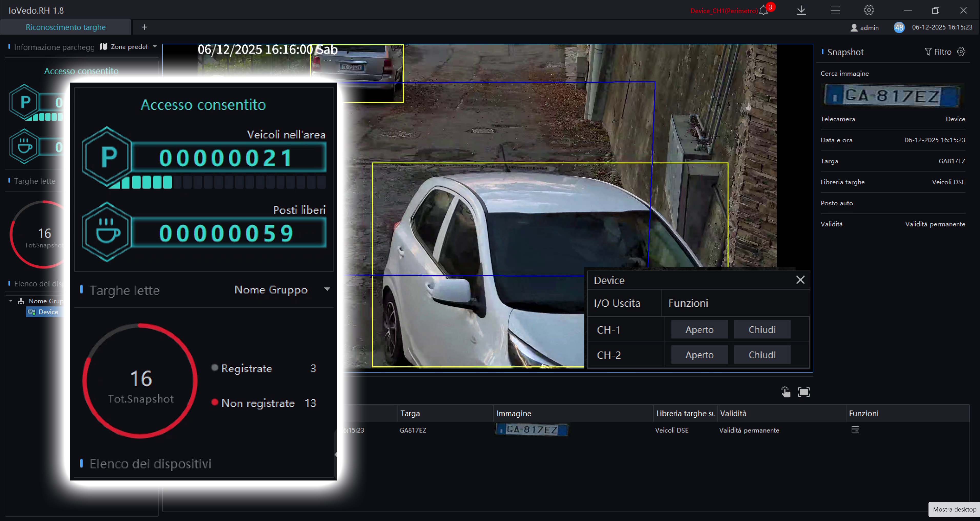Collapse the Nome Gruppo tree node
This screenshot has width=980, height=521.
coord(11,301)
